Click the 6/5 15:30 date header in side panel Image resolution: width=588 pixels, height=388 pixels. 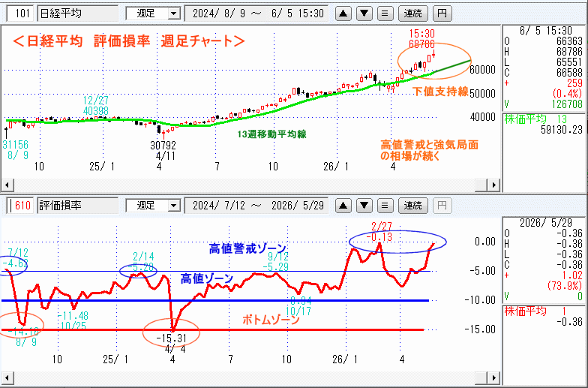tap(546, 31)
